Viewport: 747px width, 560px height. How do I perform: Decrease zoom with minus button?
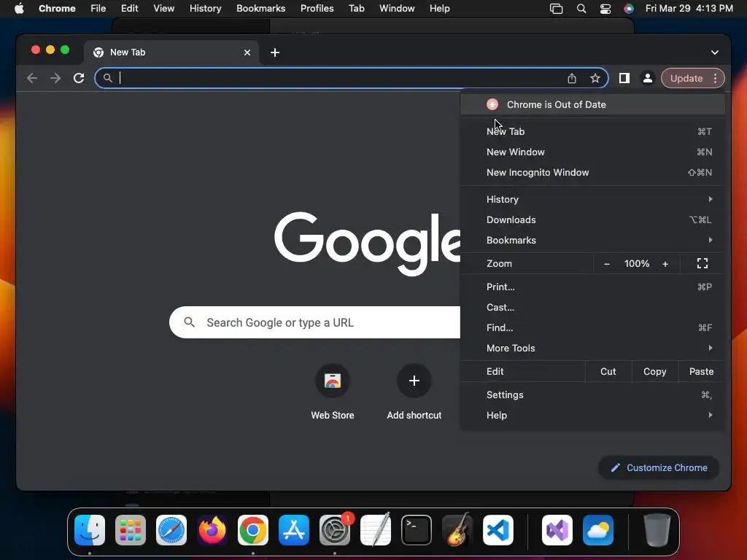pyautogui.click(x=606, y=264)
